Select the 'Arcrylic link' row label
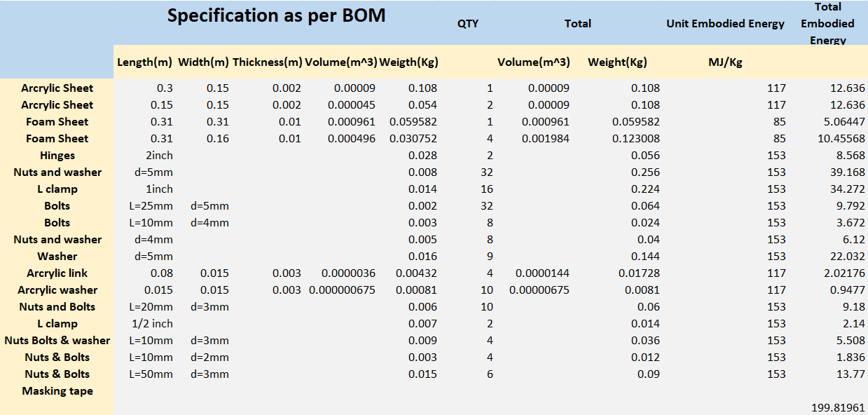The height and width of the screenshot is (415, 868). click(x=57, y=273)
